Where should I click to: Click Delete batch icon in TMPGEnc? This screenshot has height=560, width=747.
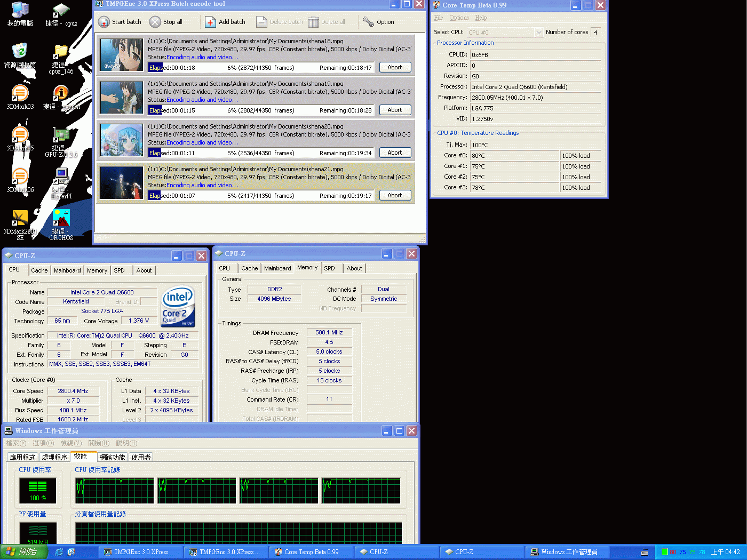click(261, 22)
